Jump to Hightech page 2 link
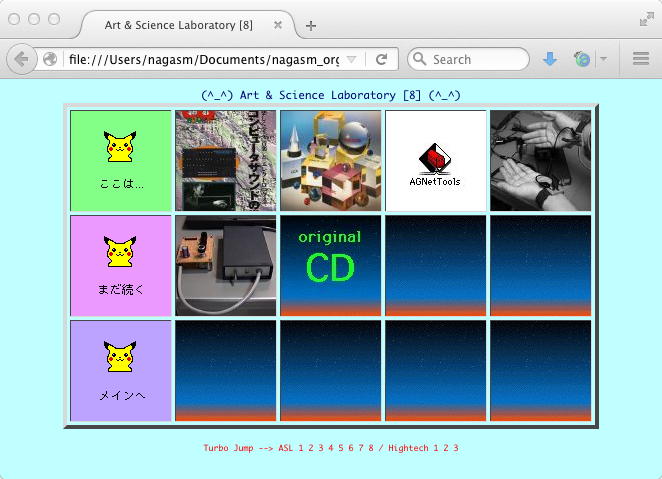The width and height of the screenshot is (662, 479). 446,448
